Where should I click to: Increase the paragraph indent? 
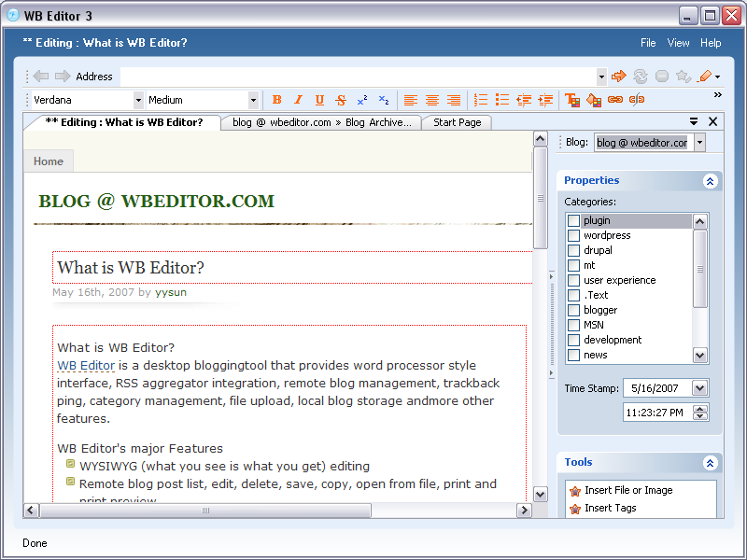[x=545, y=100]
